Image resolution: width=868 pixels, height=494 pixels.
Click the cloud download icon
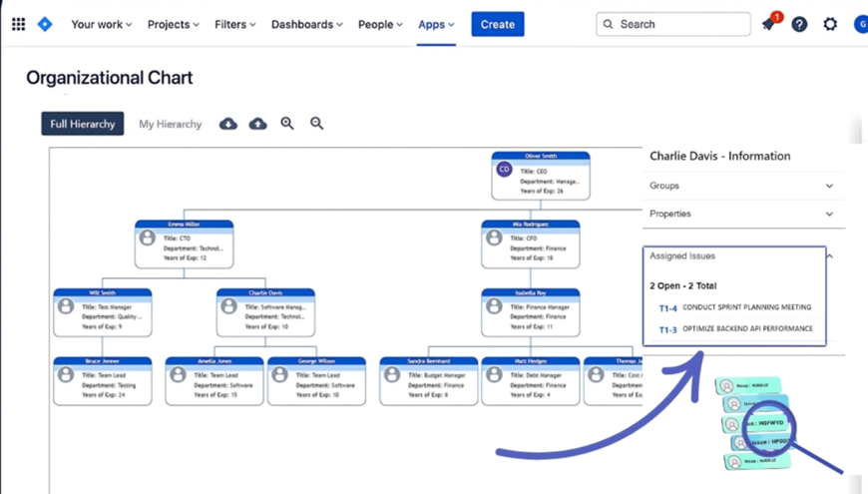coord(228,124)
